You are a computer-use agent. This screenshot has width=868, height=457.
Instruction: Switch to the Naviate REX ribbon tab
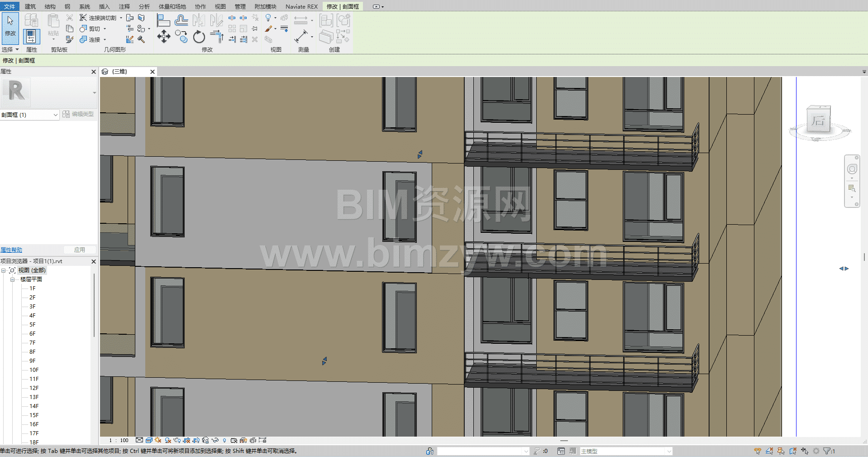pyautogui.click(x=301, y=6)
